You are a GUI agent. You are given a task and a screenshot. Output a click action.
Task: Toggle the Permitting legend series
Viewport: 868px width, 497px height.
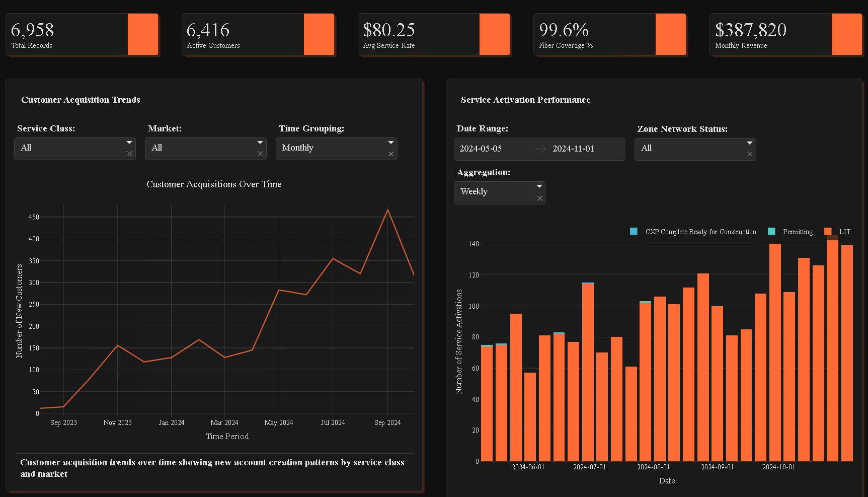click(x=797, y=232)
